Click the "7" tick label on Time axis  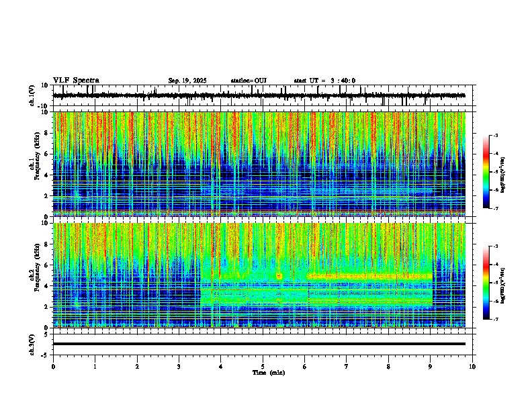[347, 367]
